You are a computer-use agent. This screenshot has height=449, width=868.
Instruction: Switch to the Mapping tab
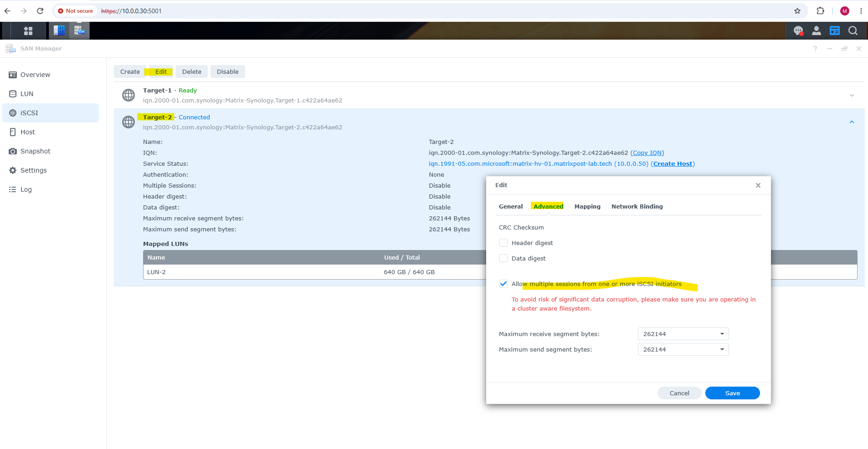click(x=587, y=206)
